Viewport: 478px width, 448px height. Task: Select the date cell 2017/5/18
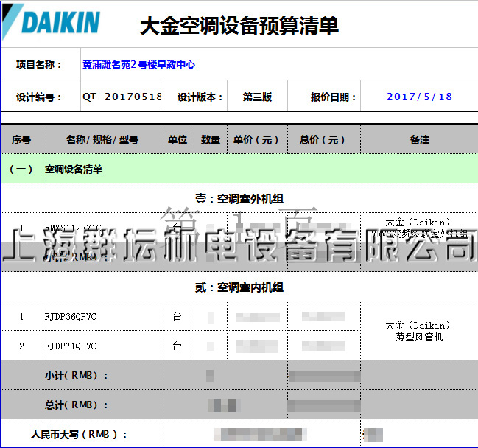pyautogui.click(x=419, y=97)
